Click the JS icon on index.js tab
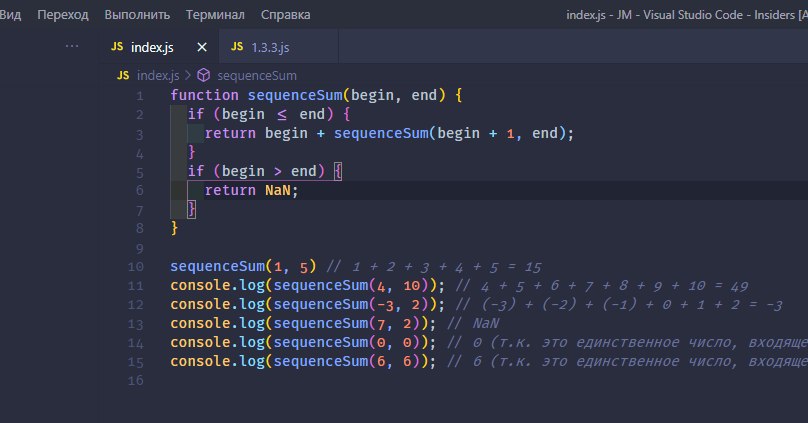Image resolution: width=808 pixels, height=423 pixels. [x=117, y=47]
